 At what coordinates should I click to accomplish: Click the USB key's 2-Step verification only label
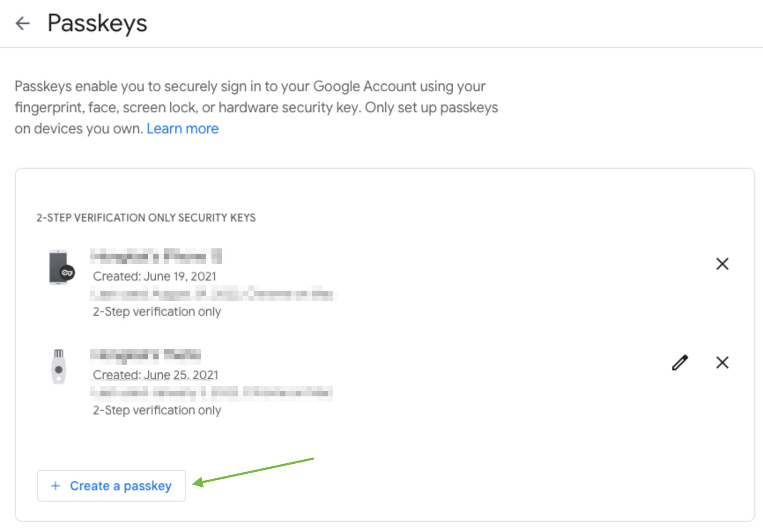[x=157, y=410]
